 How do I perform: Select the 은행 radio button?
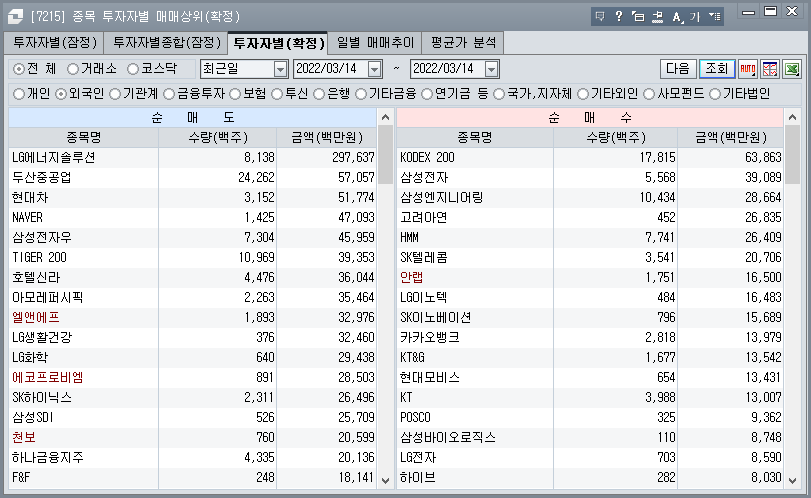tap(319, 94)
